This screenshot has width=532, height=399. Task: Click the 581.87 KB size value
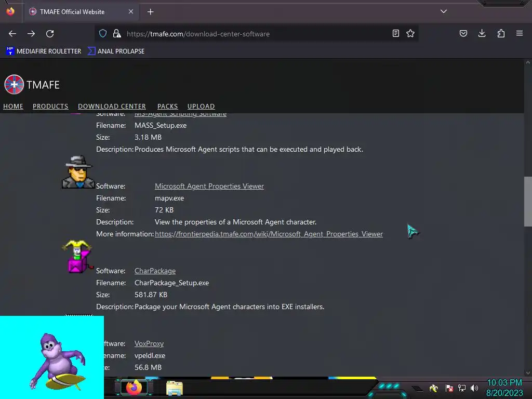151,295
